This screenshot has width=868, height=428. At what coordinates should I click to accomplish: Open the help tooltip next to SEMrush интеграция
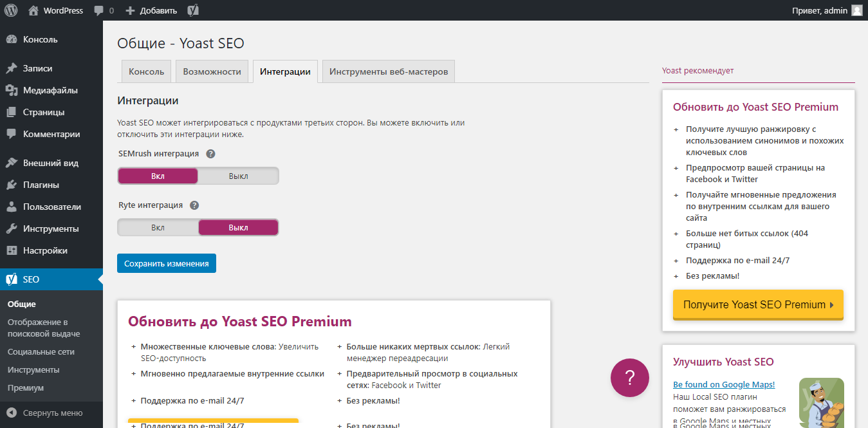click(210, 153)
